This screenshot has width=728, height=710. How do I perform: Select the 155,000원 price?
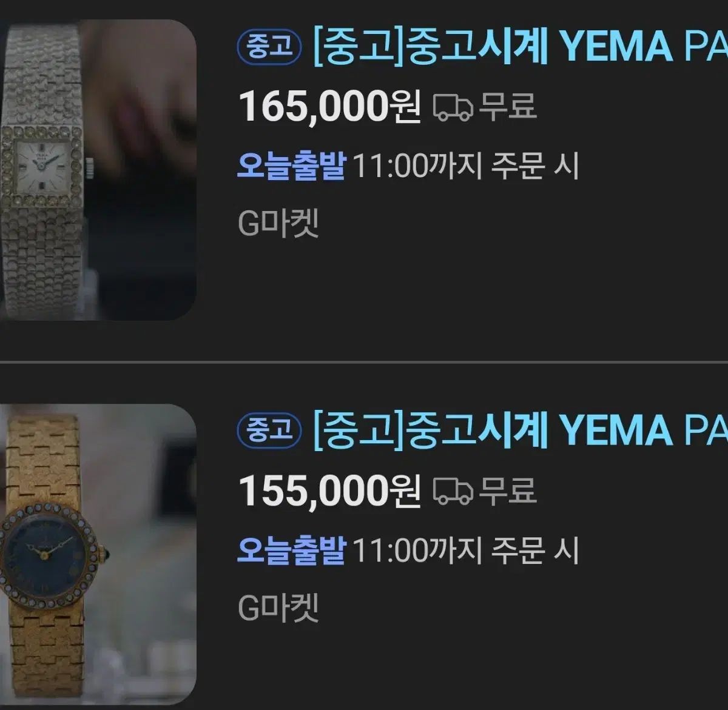329,491
